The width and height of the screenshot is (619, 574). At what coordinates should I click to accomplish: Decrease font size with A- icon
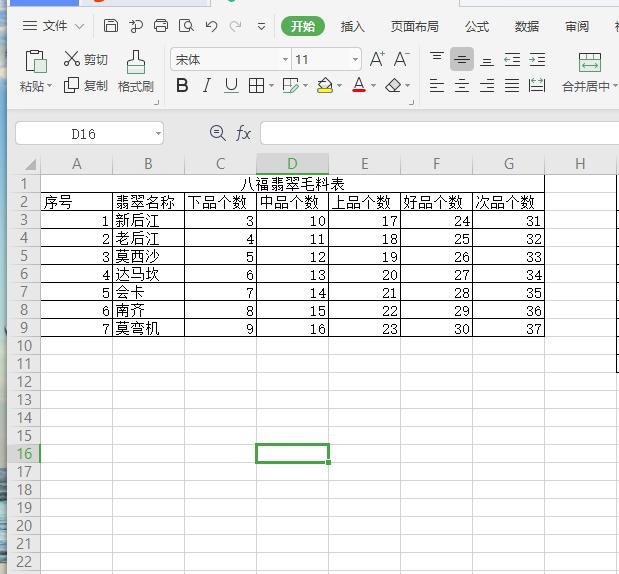click(402, 59)
